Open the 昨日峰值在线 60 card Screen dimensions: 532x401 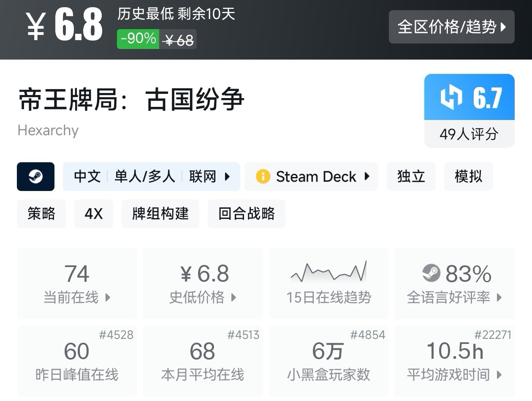(x=77, y=361)
